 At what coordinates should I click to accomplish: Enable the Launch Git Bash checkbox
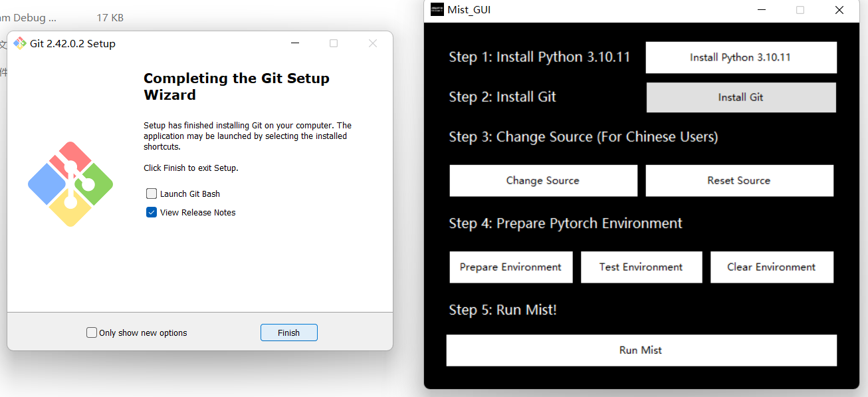point(152,194)
